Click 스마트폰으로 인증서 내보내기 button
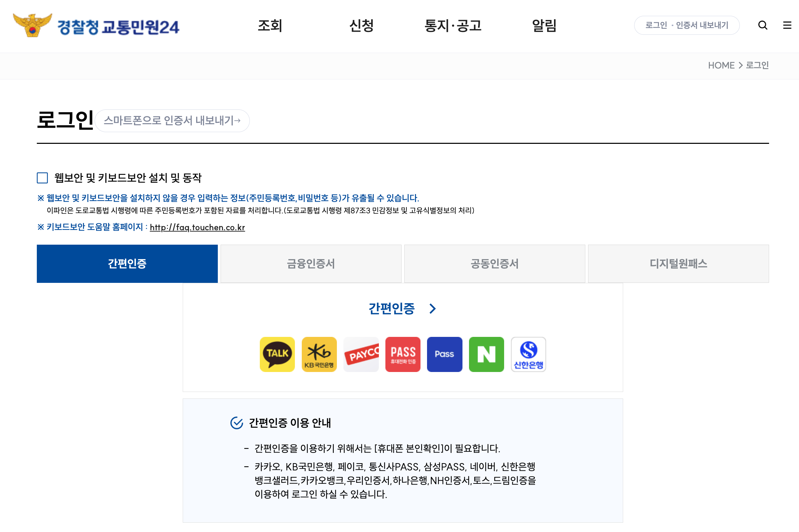799x532 pixels. (172, 121)
